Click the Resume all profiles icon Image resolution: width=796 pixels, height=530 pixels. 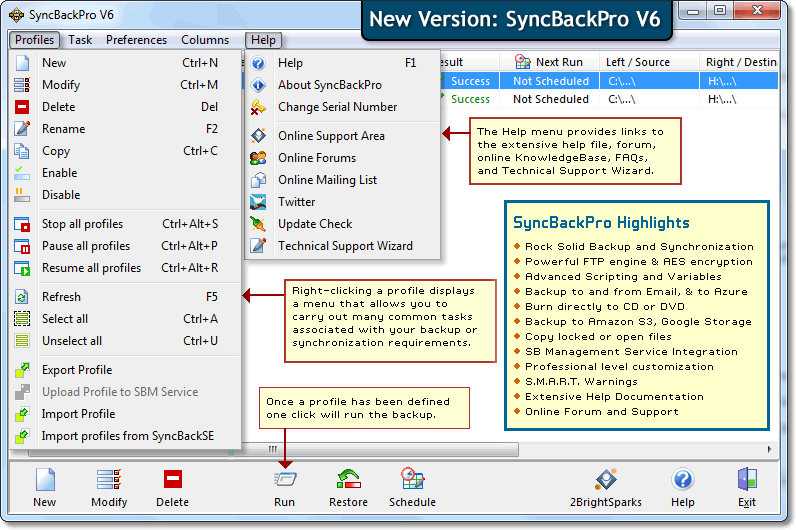click(22, 268)
